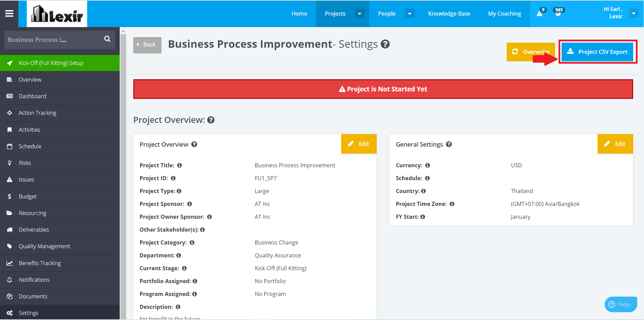Open notifications icon with badge 943
The image size is (644, 320).
pyautogui.click(x=558, y=13)
